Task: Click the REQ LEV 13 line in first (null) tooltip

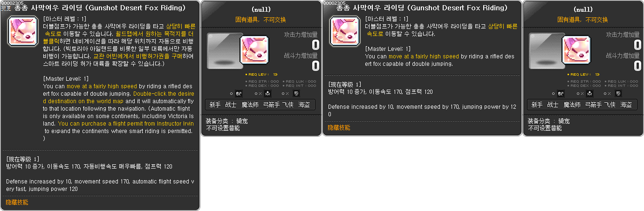Action: coord(261,74)
